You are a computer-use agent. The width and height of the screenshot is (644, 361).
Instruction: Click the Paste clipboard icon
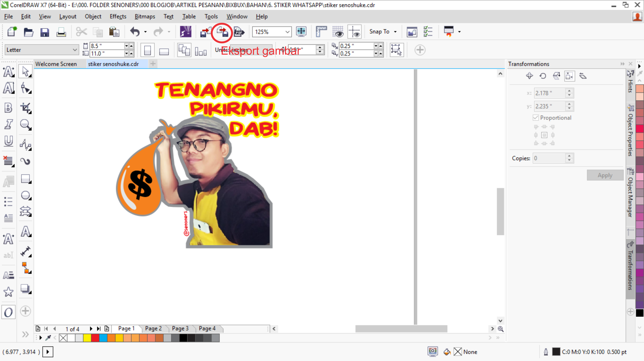(x=114, y=32)
